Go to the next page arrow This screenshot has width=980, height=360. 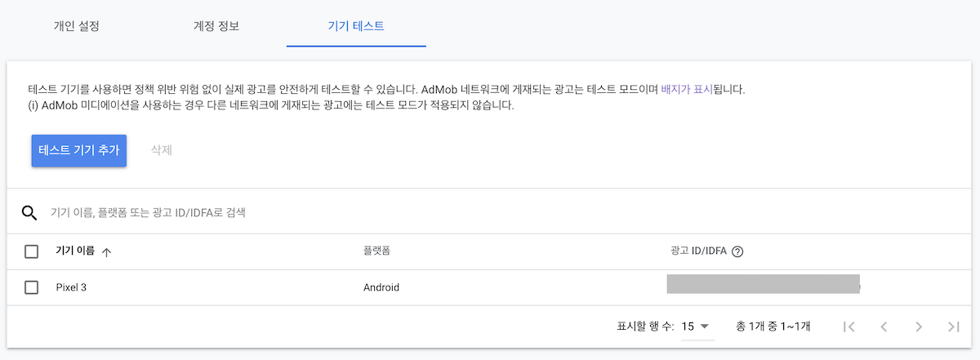tap(919, 327)
